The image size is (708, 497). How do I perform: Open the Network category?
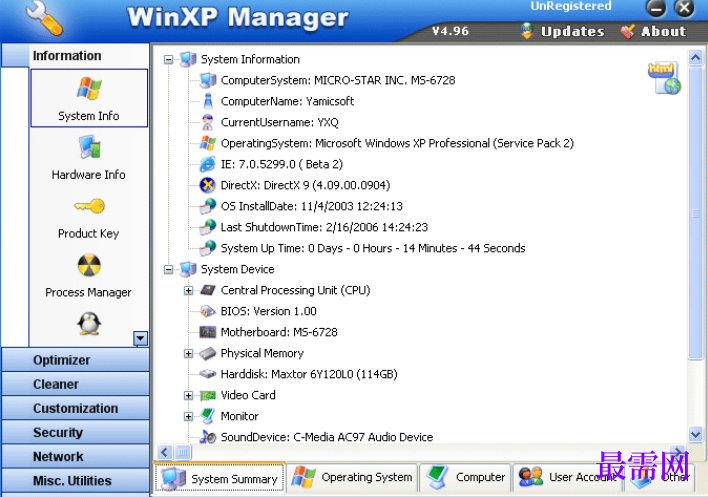75,456
